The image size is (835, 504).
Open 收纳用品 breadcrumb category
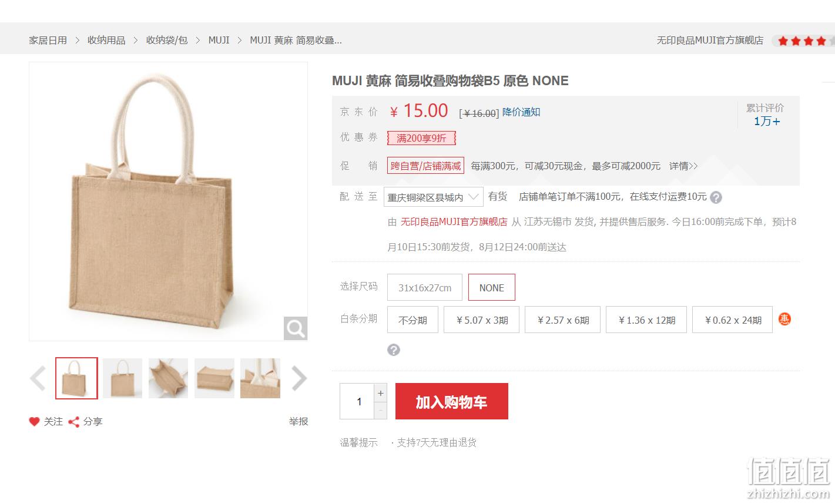tap(106, 40)
